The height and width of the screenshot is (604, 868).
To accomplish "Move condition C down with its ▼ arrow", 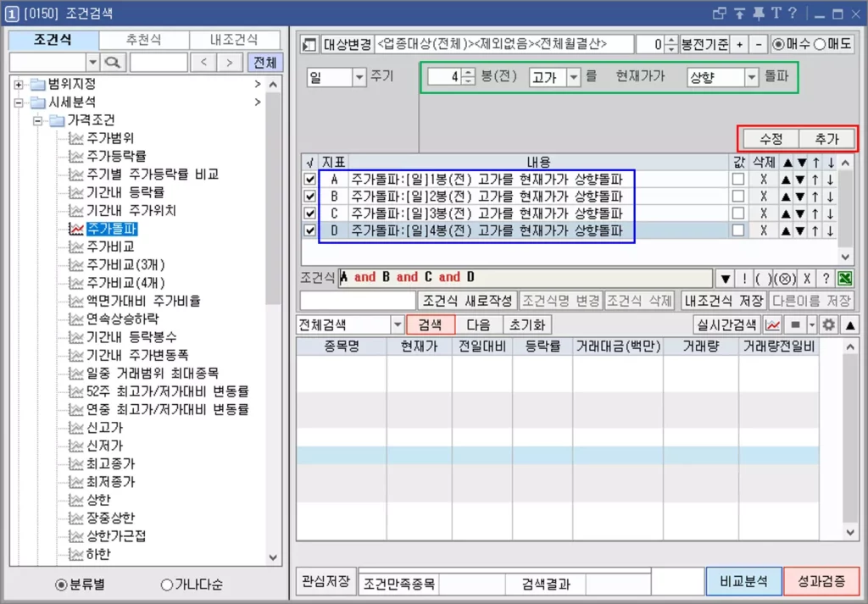I will click(800, 213).
